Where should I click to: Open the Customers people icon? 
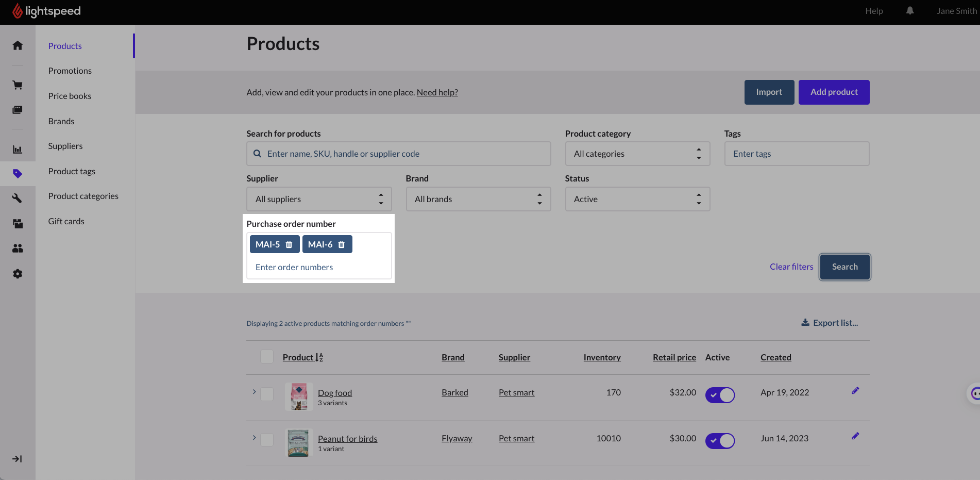coord(18,249)
